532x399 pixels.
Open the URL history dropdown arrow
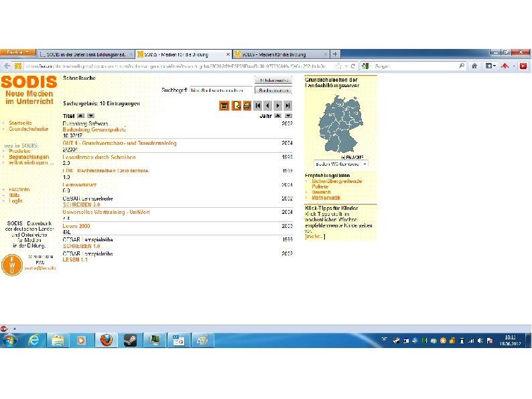coord(346,66)
